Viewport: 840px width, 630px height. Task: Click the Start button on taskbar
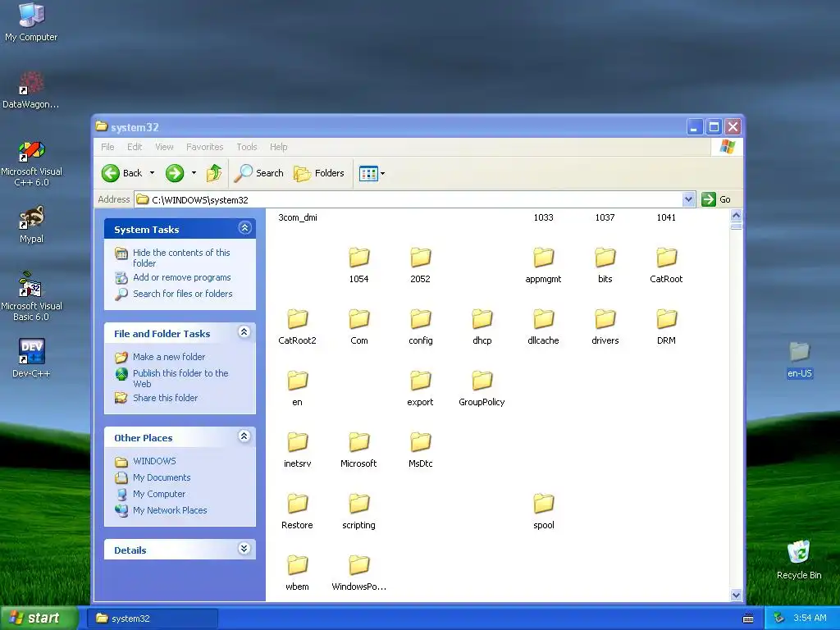(x=39, y=618)
